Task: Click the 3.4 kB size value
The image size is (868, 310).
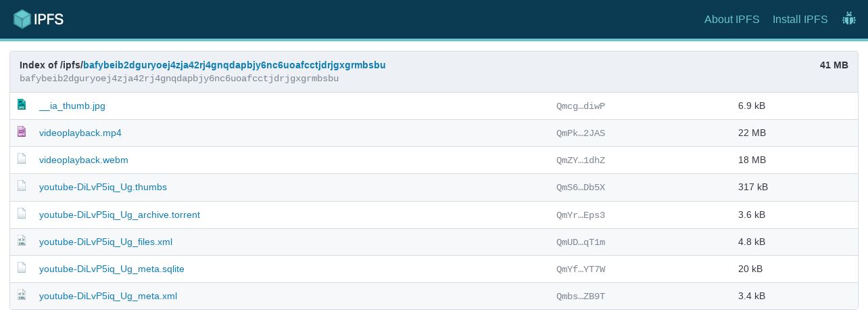Action: 752,296
